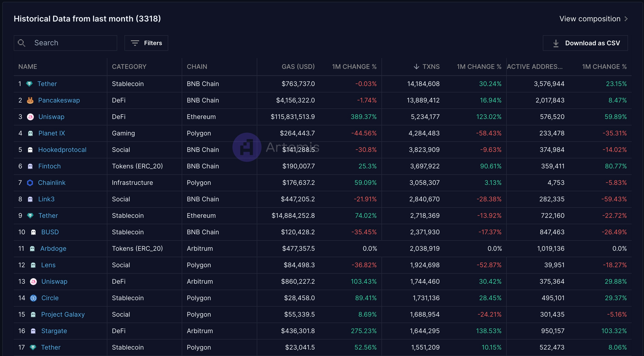Image resolution: width=644 pixels, height=356 pixels.
Task: Open Tether link in row 17
Action: [x=51, y=347]
